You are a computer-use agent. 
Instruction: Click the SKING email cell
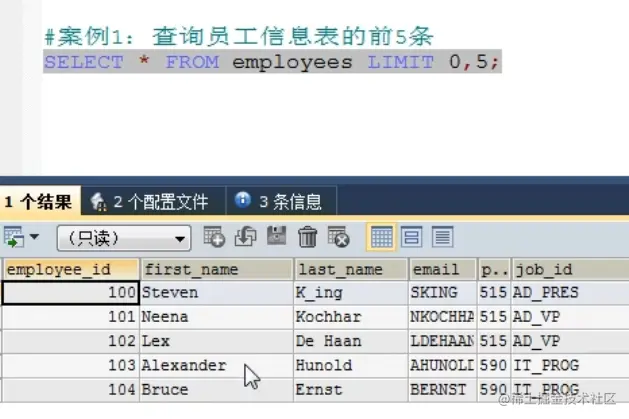pyautogui.click(x=443, y=293)
